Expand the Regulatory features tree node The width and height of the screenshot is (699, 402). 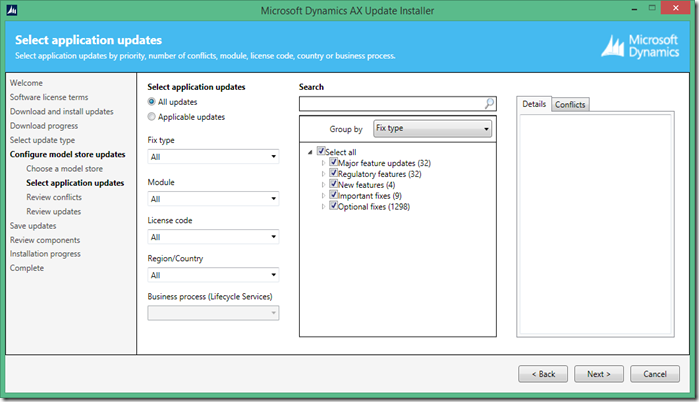[323, 174]
